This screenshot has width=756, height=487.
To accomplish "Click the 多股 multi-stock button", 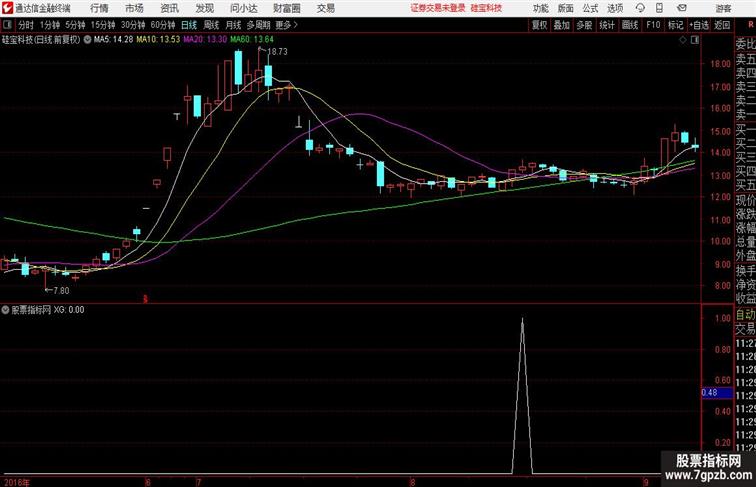I will coord(584,25).
